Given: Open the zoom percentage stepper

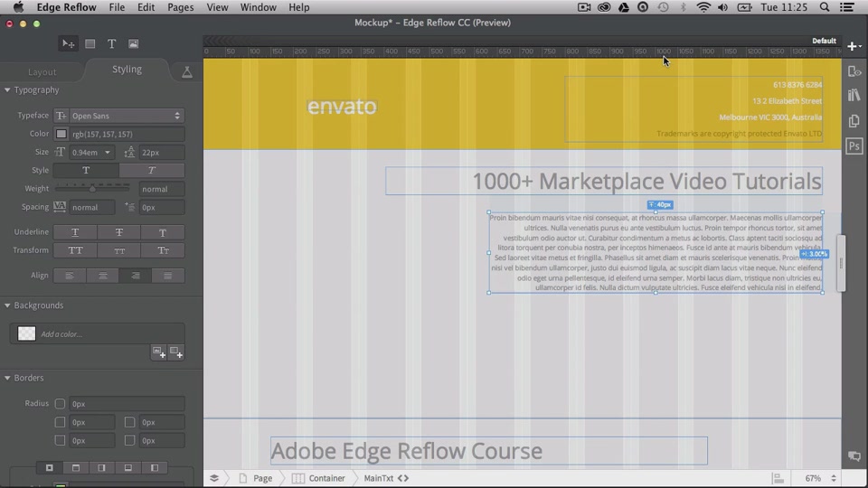Looking at the screenshot, I should 833,479.
